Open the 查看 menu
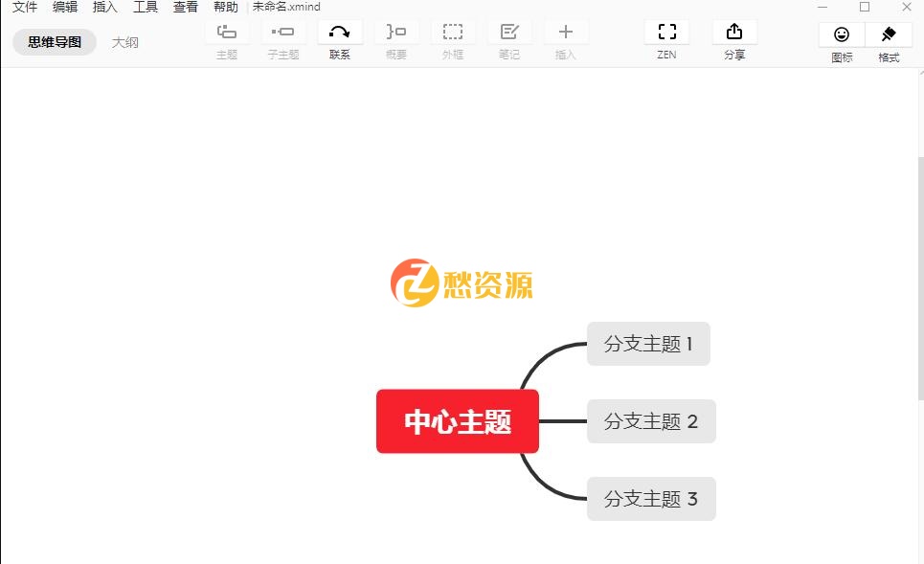This screenshot has width=924, height=564. pos(185,7)
